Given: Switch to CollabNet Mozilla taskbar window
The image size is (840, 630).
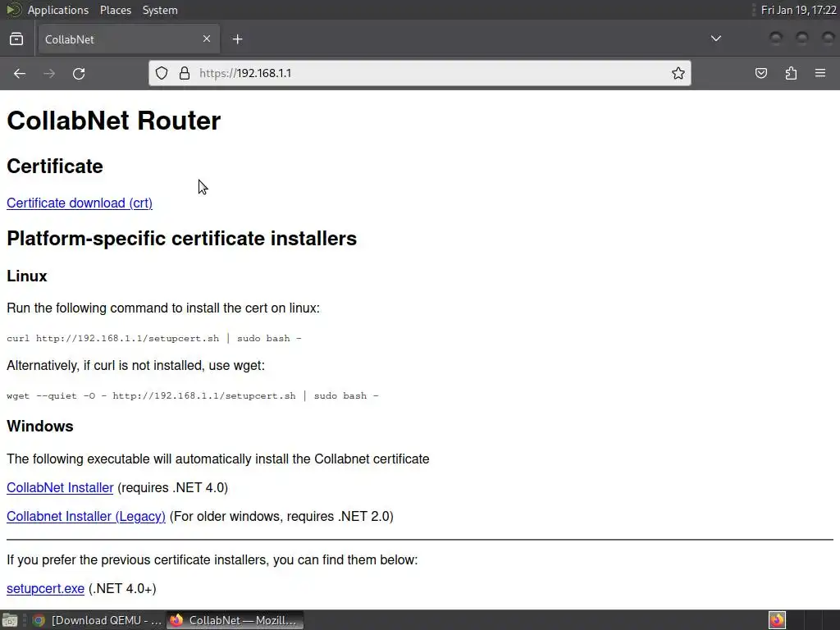Looking at the screenshot, I should point(235,620).
